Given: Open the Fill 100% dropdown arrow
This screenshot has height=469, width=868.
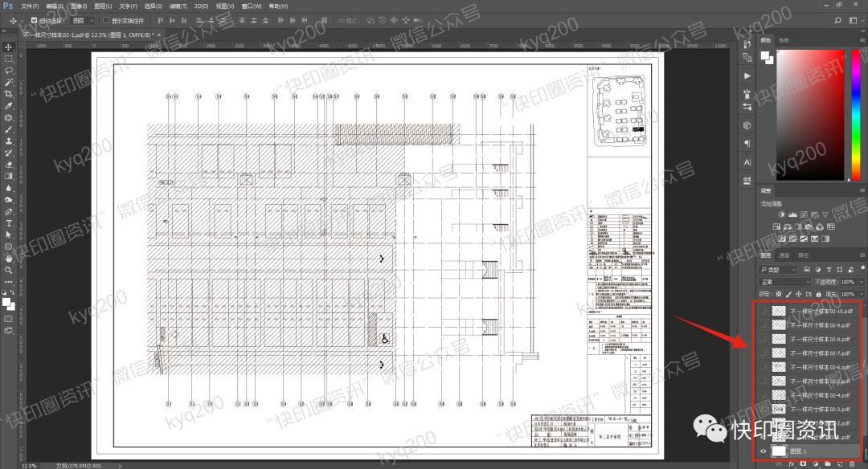Looking at the screenshot, I should point(860,294).
